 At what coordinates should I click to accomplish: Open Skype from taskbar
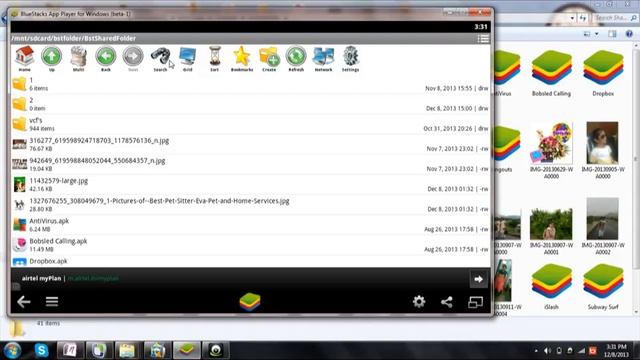(42, 350)
